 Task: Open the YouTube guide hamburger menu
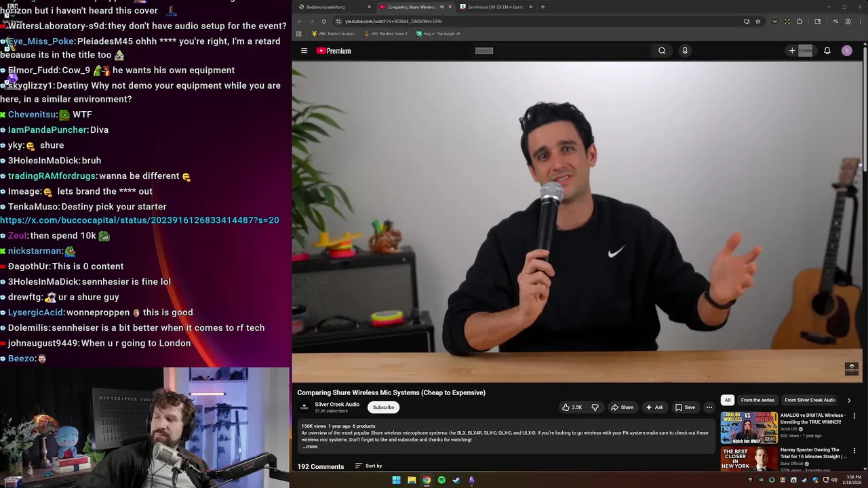(304, 51)
